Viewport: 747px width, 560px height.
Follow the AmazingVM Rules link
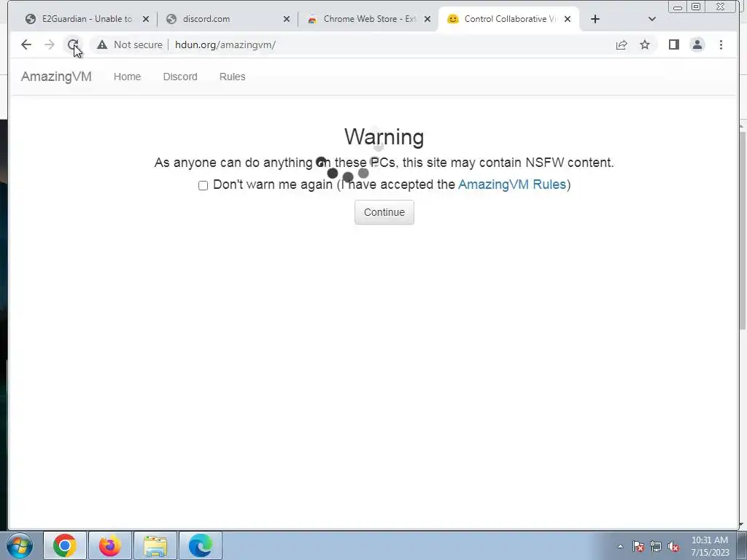point(512,184)
